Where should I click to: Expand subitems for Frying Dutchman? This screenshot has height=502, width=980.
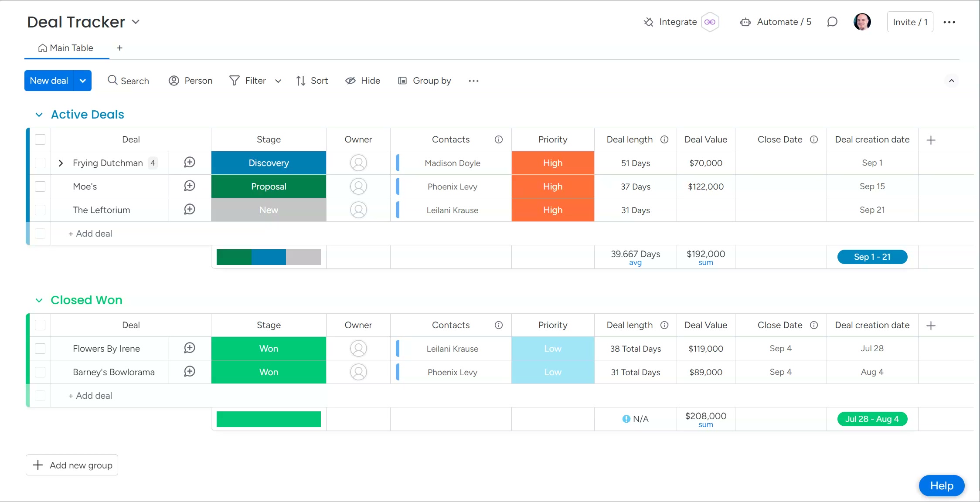coord(61,163)
